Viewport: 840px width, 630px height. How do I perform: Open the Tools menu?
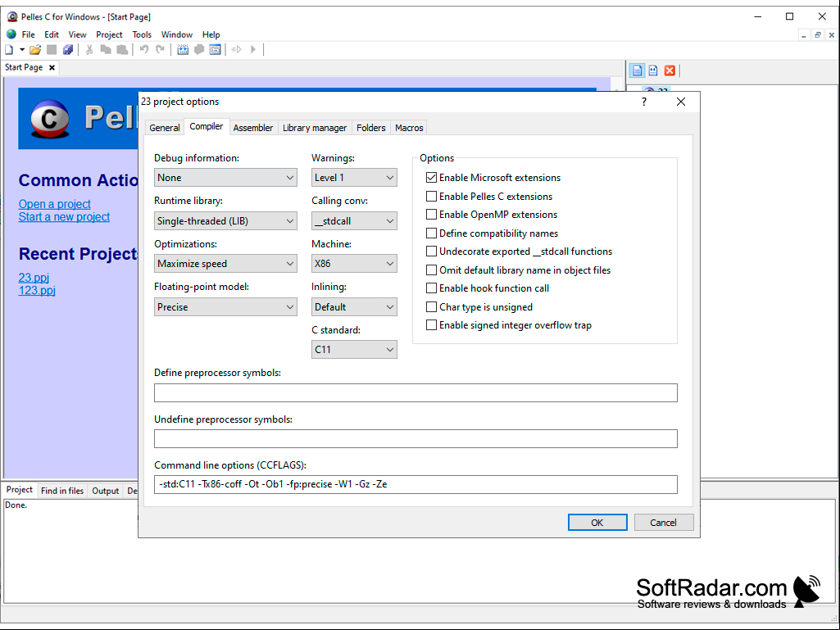pos(142,34)
